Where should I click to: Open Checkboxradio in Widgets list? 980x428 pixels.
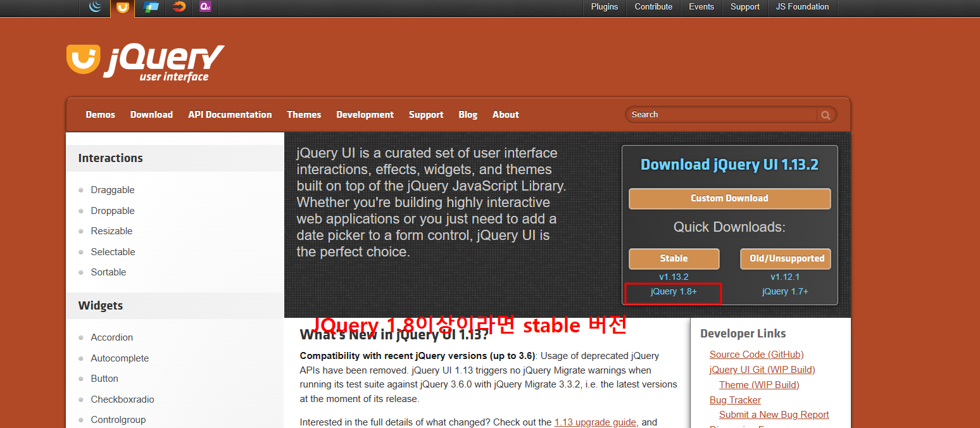coord(122,400)
